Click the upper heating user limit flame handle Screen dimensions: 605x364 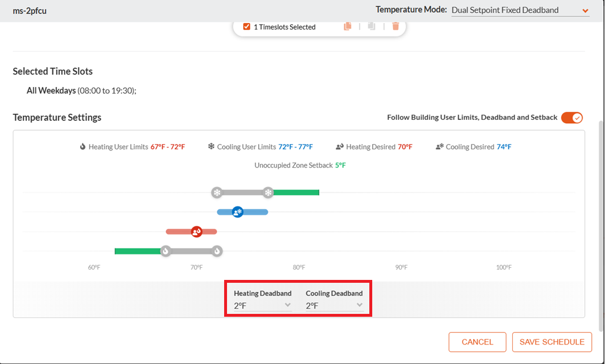point(217,252)
